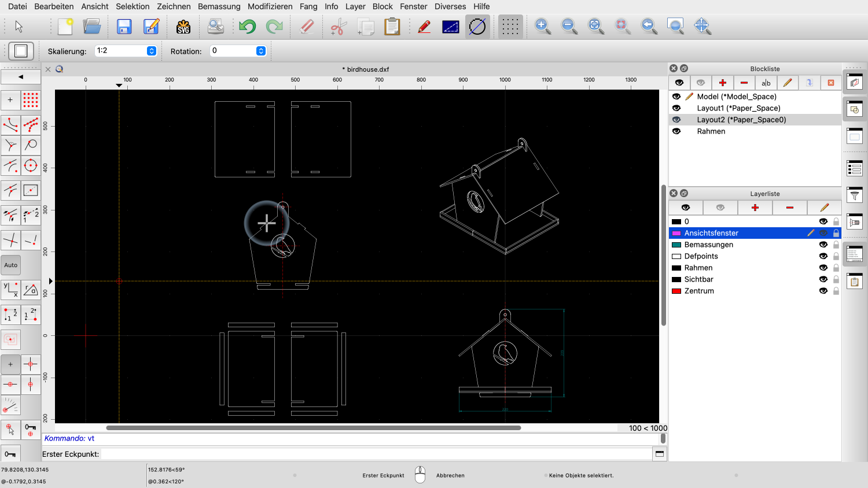Click the Zoom In magnifier icon

pyautogui.click(x=542, y=26)
